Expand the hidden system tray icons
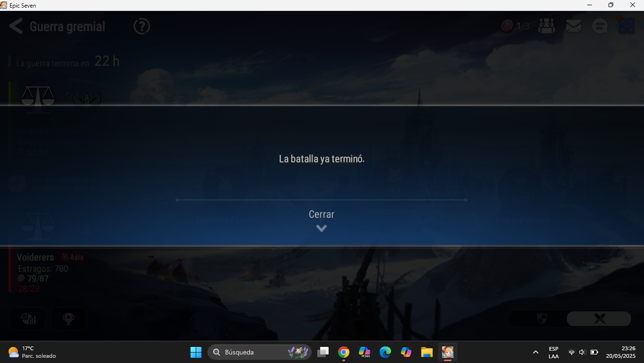Image resolution: width=644 pixels, height=363 pixels. (536, 352)
